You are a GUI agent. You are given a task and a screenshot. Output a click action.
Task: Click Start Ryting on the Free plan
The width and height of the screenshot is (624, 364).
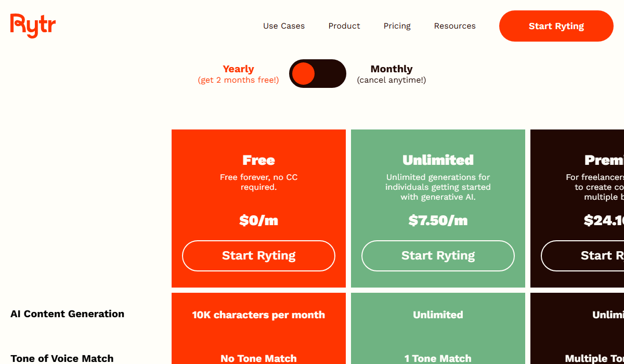point(258,255)
